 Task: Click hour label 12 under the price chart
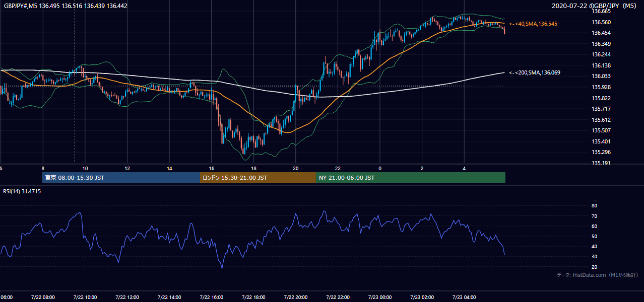(127, 168)
